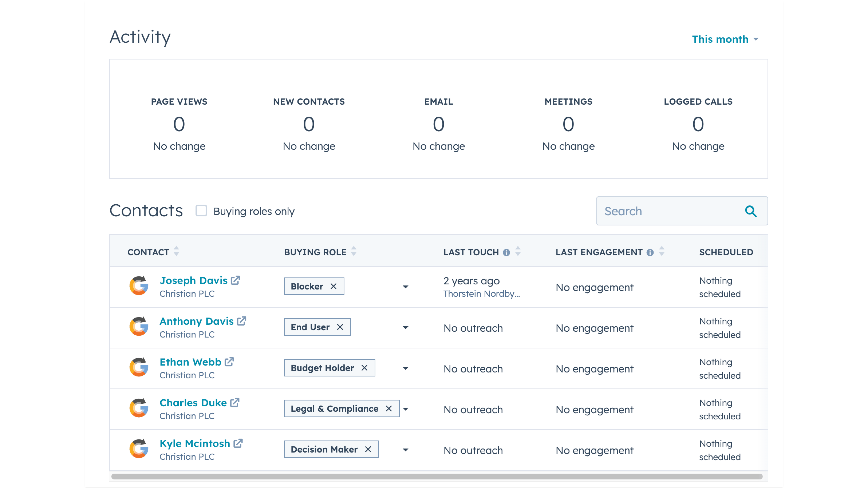Open the buying role dropdown for Joseph Davis
Image resolution: width=868 pixels, height=488 pixels.
click(x=406, y=287)
